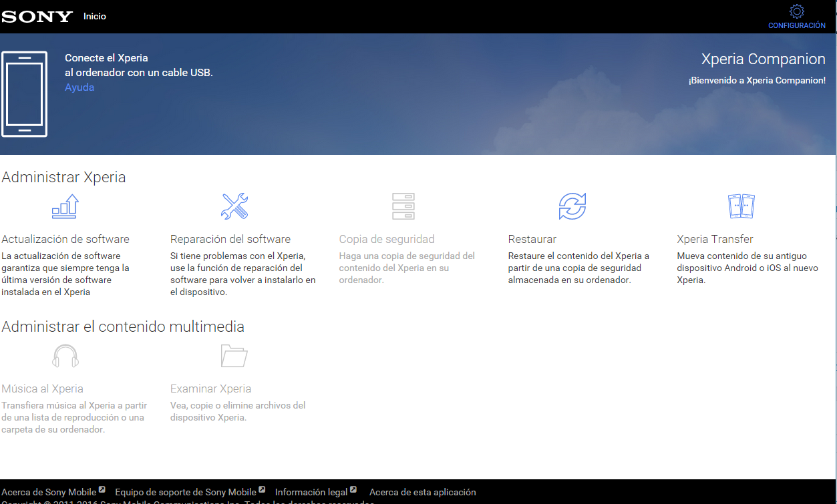Image resolution: width=837 pixels, height=504 pixels.
Task: Open Acerca de Sony Mobile link
Action: (49, 492)
